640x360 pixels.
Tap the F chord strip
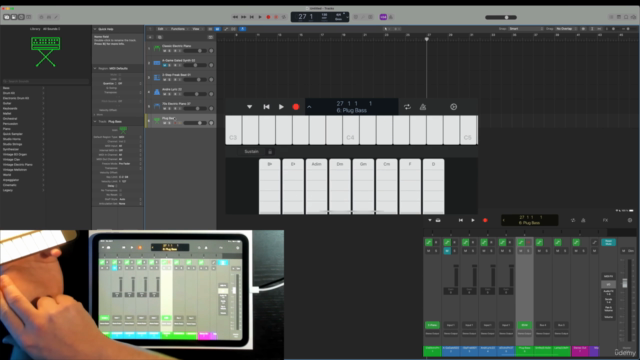point(410,187)
